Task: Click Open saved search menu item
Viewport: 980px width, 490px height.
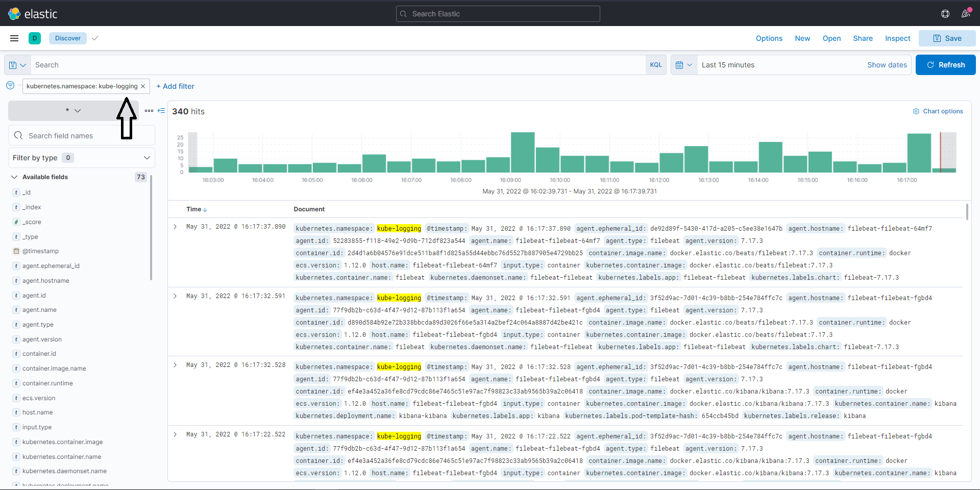Action: pyautogui.click(x=831, y=38)
